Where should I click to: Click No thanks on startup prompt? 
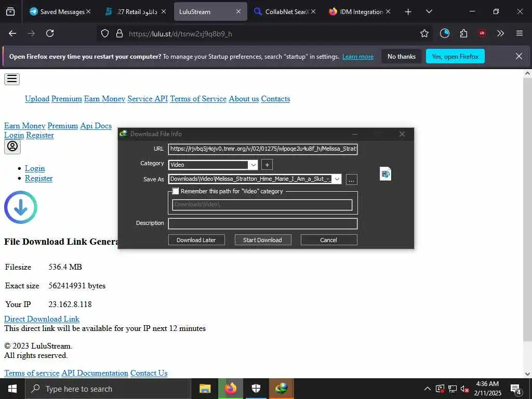[x=402, y=56]
